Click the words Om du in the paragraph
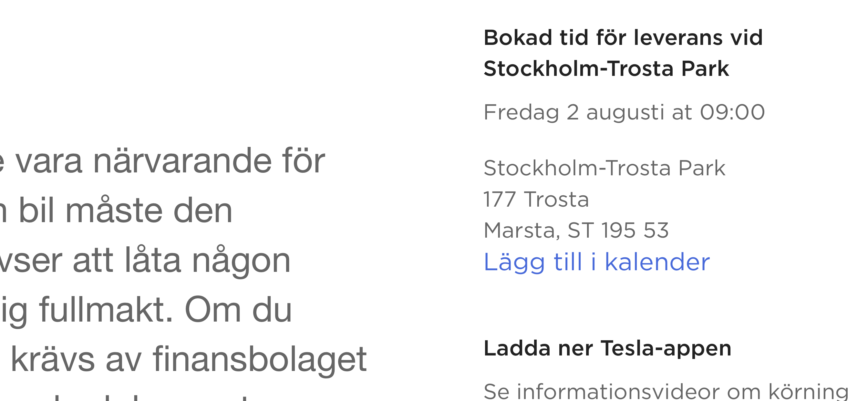The image size is (868, 401). [238, 310]
